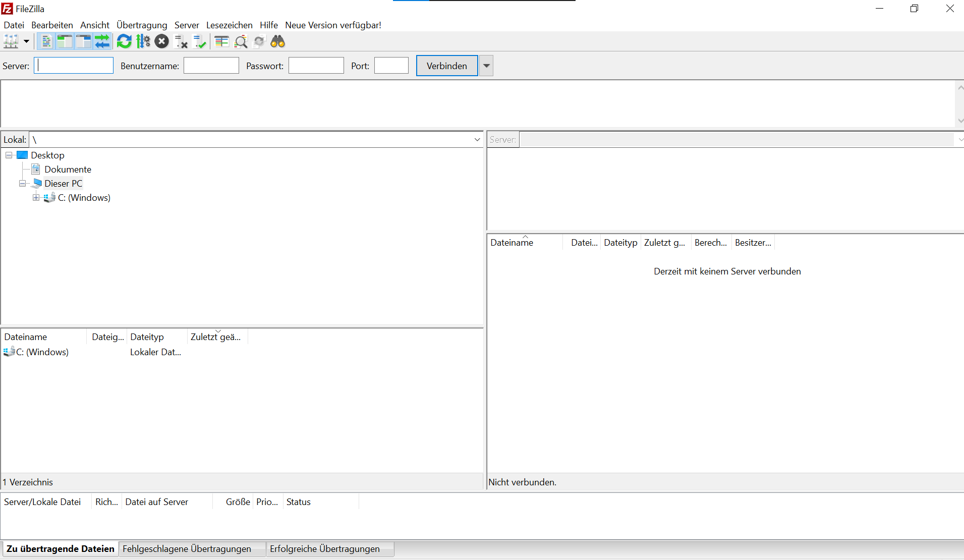Screen dimensions: 964x560
Task: Click the reconnect to last server icon
Action: coord(200,41)
